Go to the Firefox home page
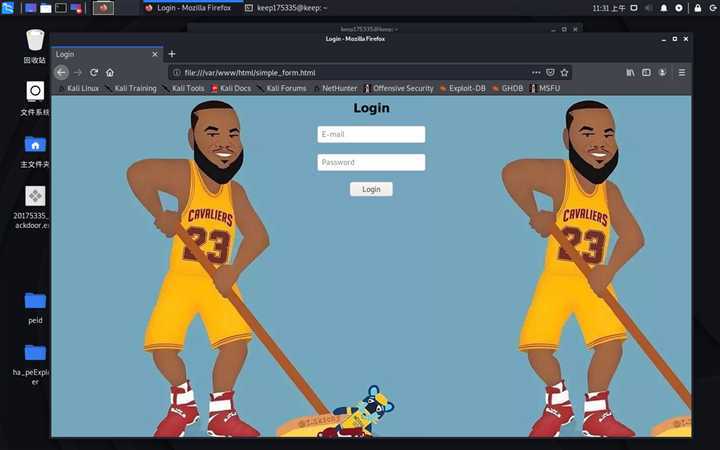Viewport: 720px width, 450px height. pos(110,72)
